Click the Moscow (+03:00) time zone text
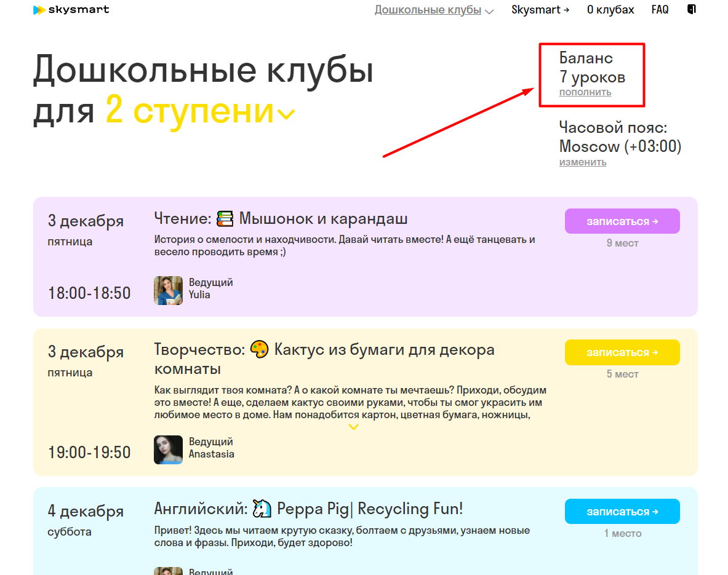The width and height of the screenshot is (728, 575). [620, 146]
